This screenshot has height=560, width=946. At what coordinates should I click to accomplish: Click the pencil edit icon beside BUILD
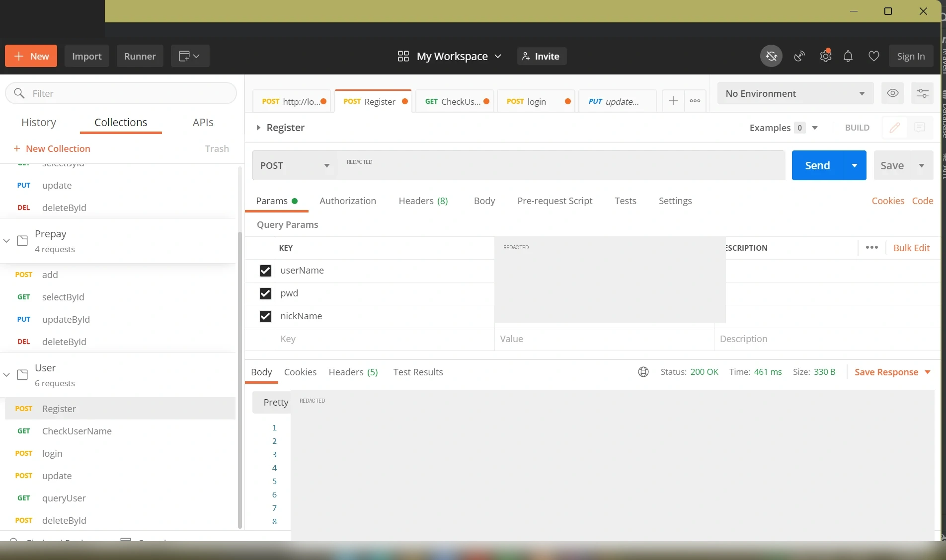click(x=894, y=128)
